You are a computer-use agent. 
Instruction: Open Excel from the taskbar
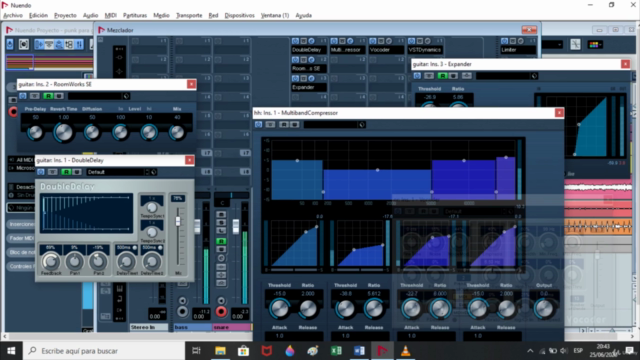tap(336, 351)
